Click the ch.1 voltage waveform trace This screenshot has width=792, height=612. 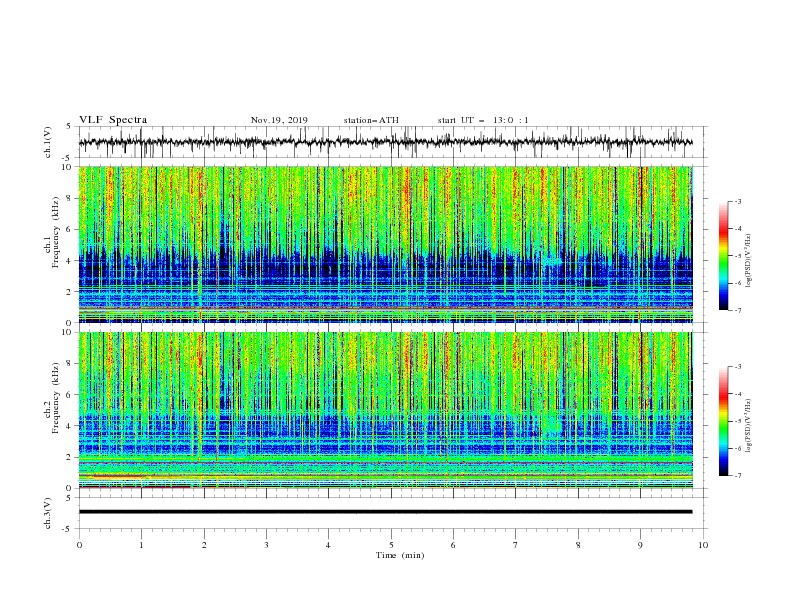(385, 142)
